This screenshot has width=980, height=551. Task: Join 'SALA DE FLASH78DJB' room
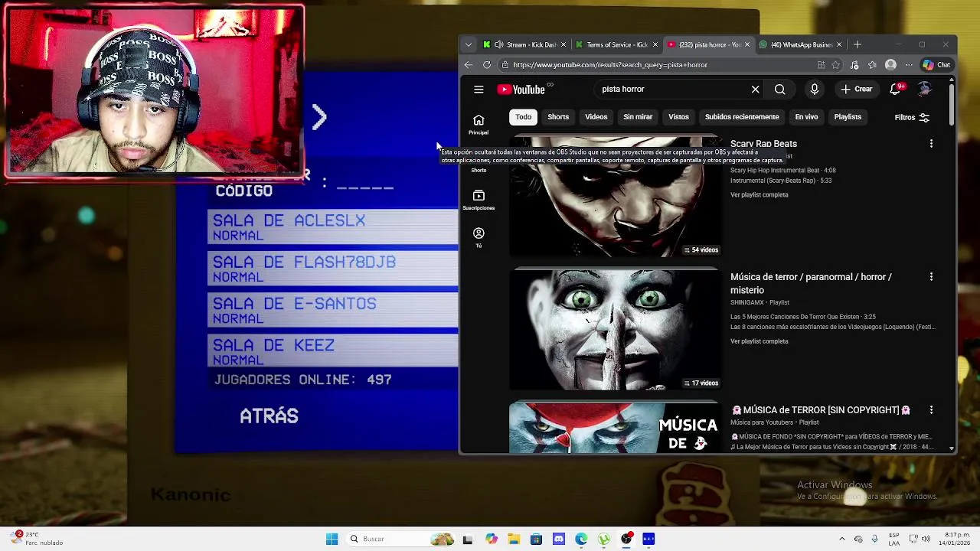332,269
